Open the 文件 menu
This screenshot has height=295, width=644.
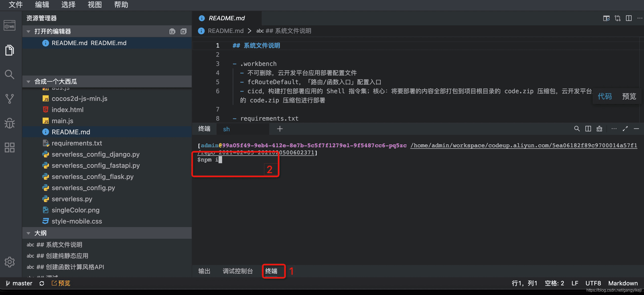16,5
